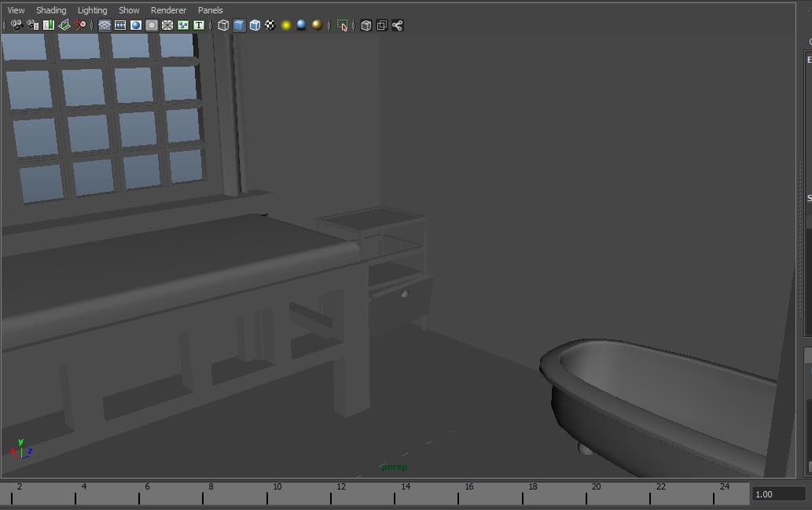The width and height of the screenshot is (812, 510).
Task: Open the Panels menu
Action: (x=210, y=10)
